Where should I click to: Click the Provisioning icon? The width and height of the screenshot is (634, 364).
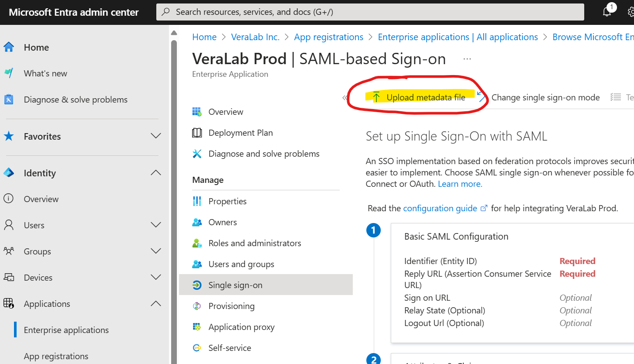(197, 306)
